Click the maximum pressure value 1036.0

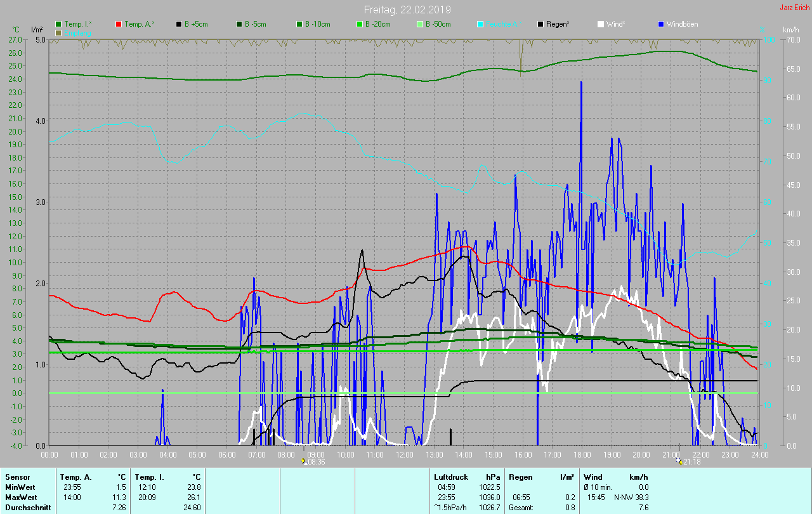click(490, 497)
